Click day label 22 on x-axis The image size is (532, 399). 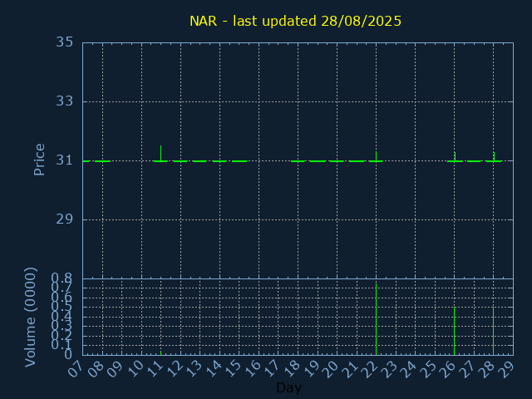click(369, 369)
